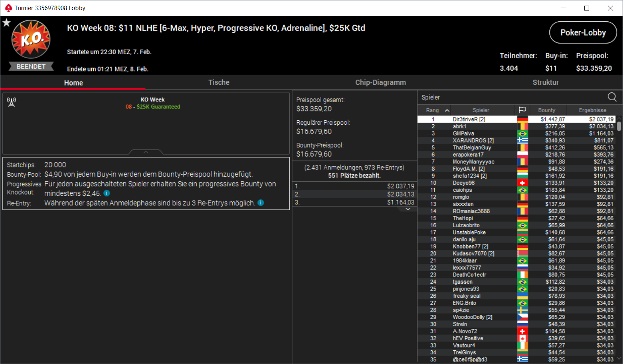
Task: Open the Poker-Lobby button
Action: click(x=583, y=32)
